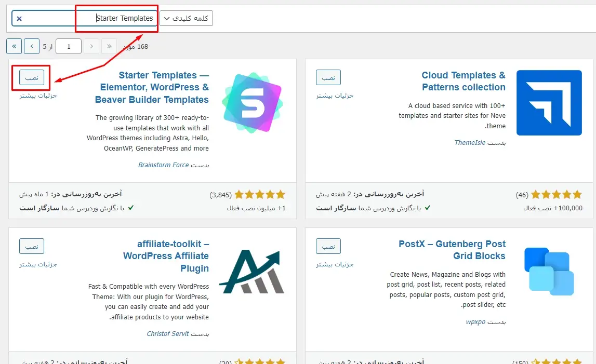
Task: Clear the search field with the X icon
Action: 19,19
